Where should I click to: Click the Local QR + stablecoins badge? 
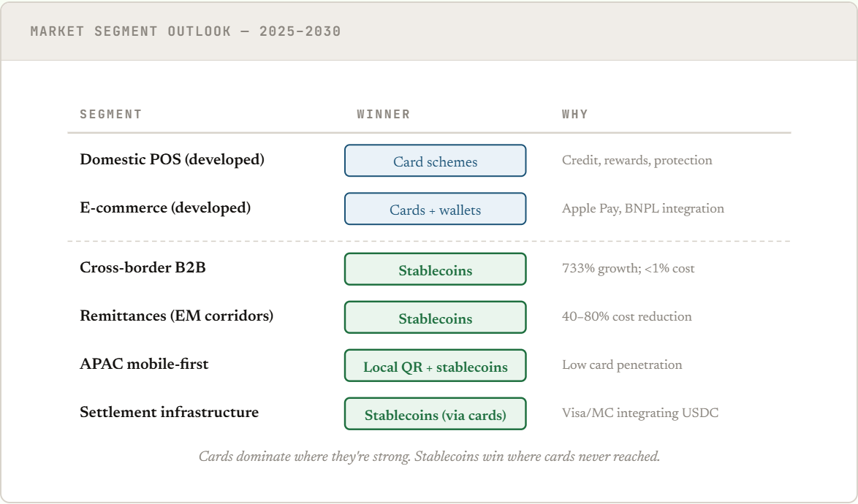(x=435, y=366)
